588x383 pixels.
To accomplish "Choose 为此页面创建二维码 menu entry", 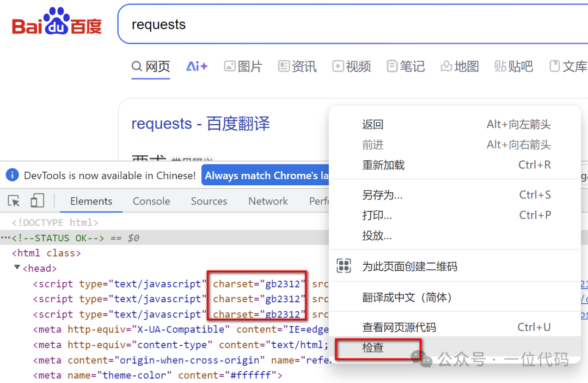I will tap(455, 266).
